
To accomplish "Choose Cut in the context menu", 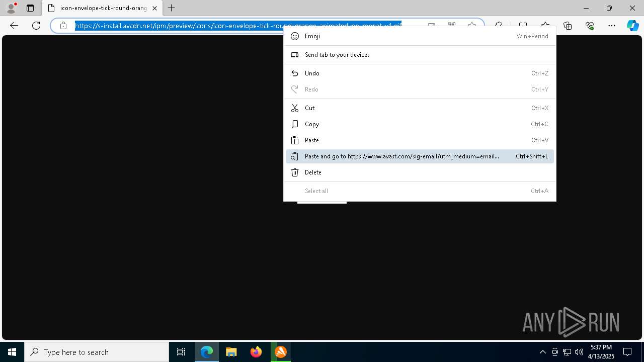I will click(420, 108).
